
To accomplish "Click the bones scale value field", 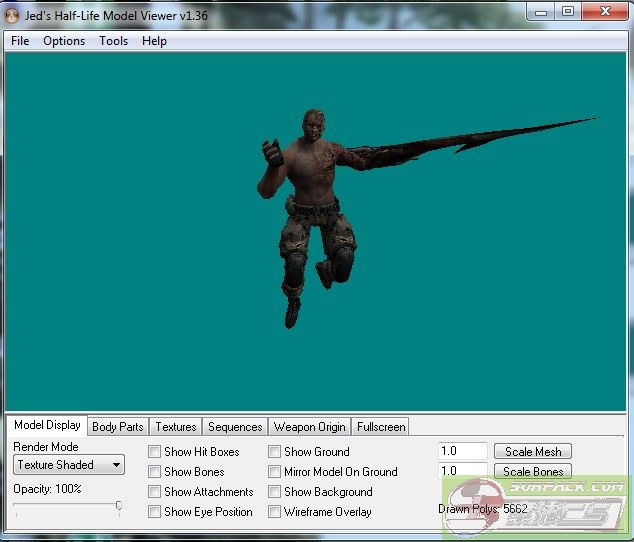I will 463,471.
